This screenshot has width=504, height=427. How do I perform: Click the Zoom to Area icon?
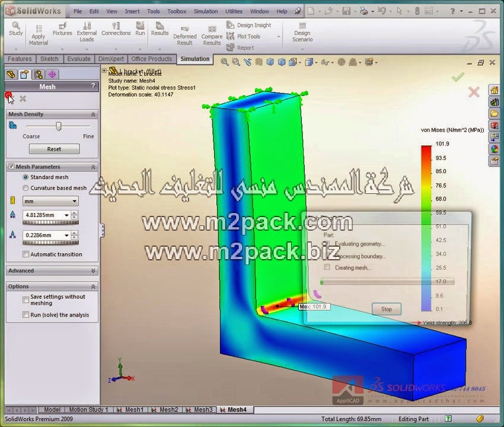point(236,62)
